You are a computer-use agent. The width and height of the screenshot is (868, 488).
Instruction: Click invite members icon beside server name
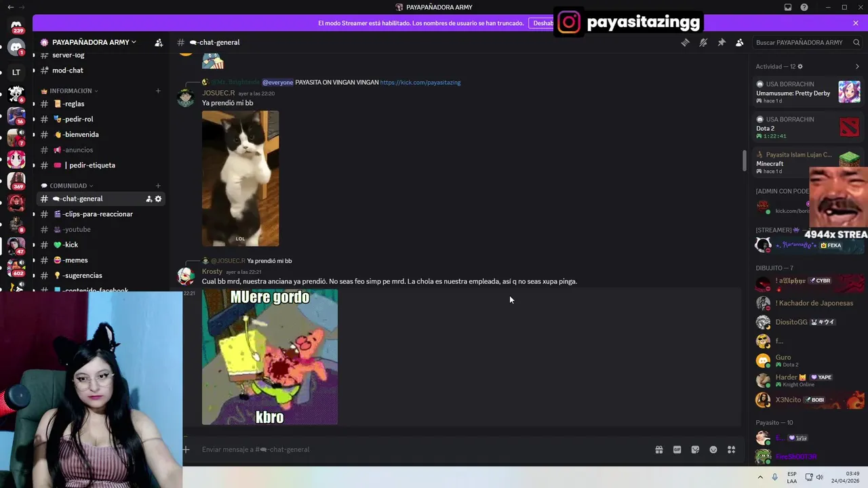pos(159,42)
